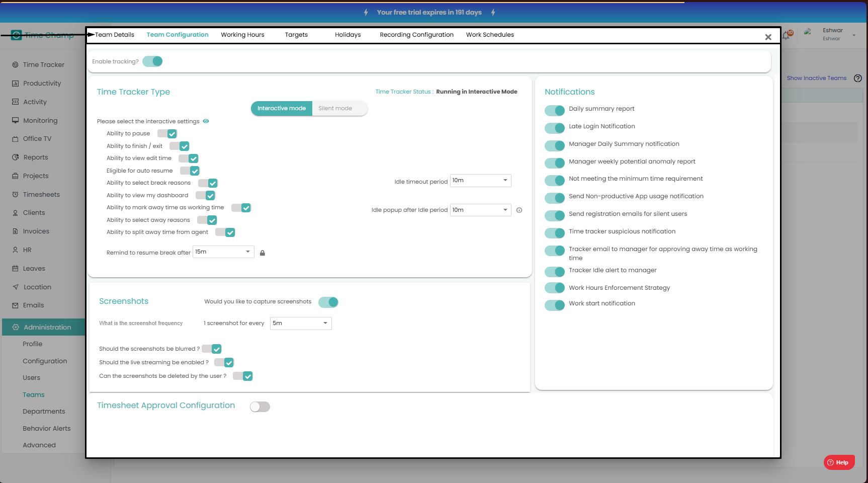Screen dimensions: 868x483
Task: Open screenshot frequency 5m dropdown
Action: pyautogui.click(x=301, y=324)
